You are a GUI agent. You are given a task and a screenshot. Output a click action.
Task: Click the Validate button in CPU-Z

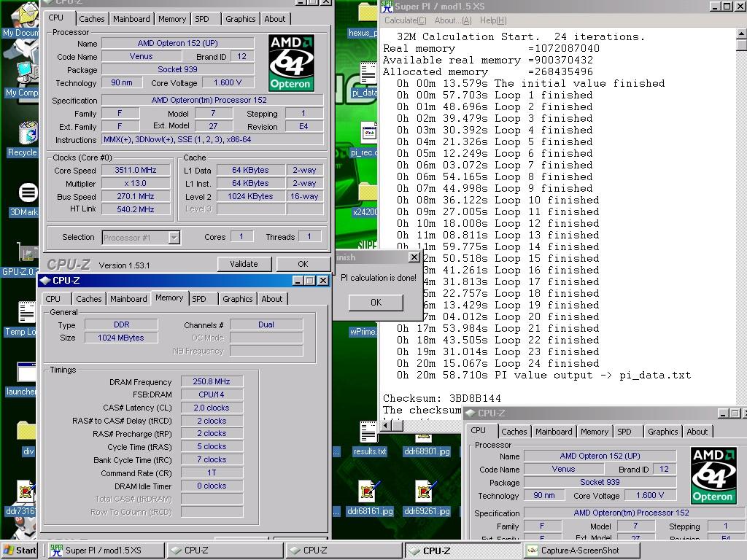[244, 264]
